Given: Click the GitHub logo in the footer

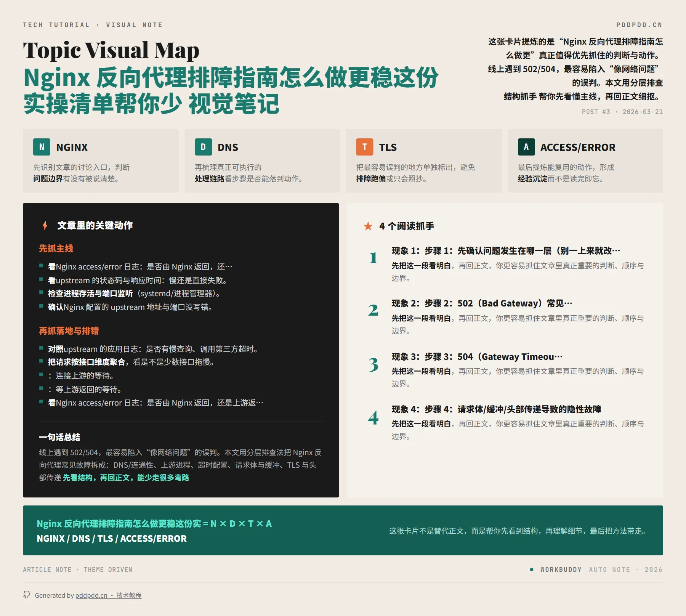Looking at the screenshot, I should pyautogui.click(x=27, y=595).
